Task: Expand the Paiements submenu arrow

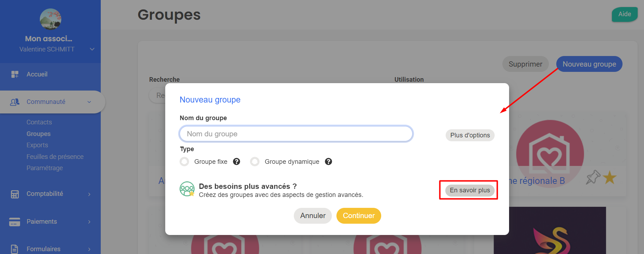Action: (89, 222)
